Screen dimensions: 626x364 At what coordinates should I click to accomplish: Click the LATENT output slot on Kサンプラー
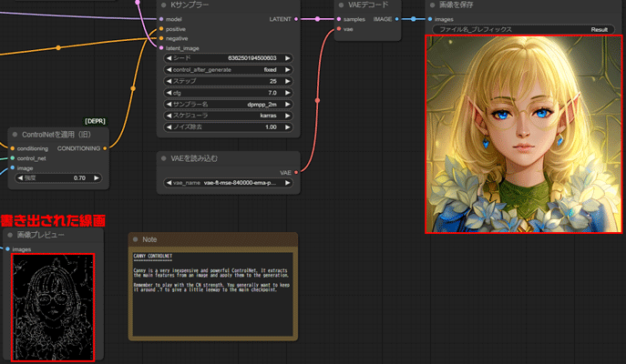pyautogui.click(x=296, y=19)
